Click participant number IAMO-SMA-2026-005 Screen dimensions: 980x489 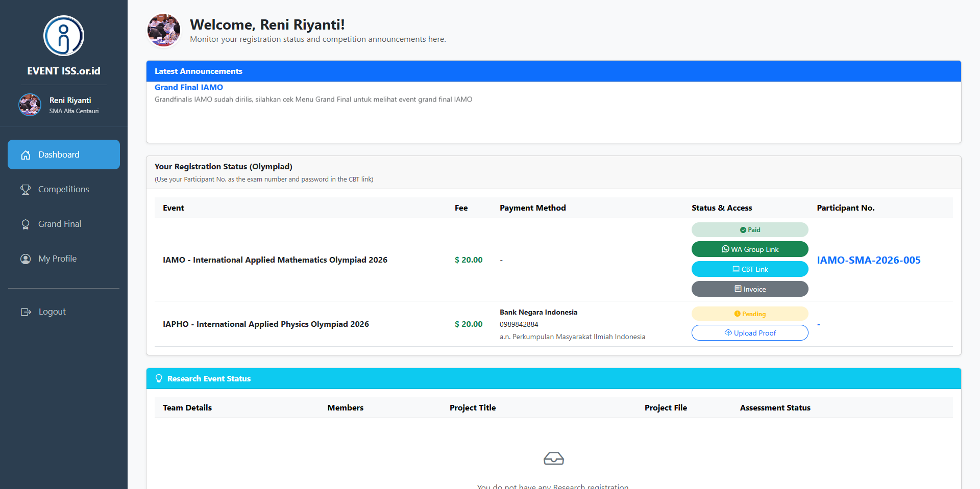click(869, 260)
